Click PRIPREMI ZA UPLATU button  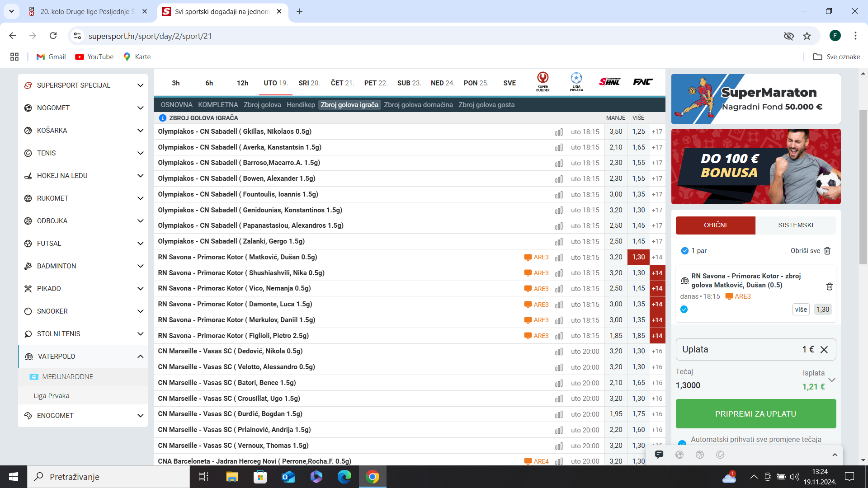point(756,414)
